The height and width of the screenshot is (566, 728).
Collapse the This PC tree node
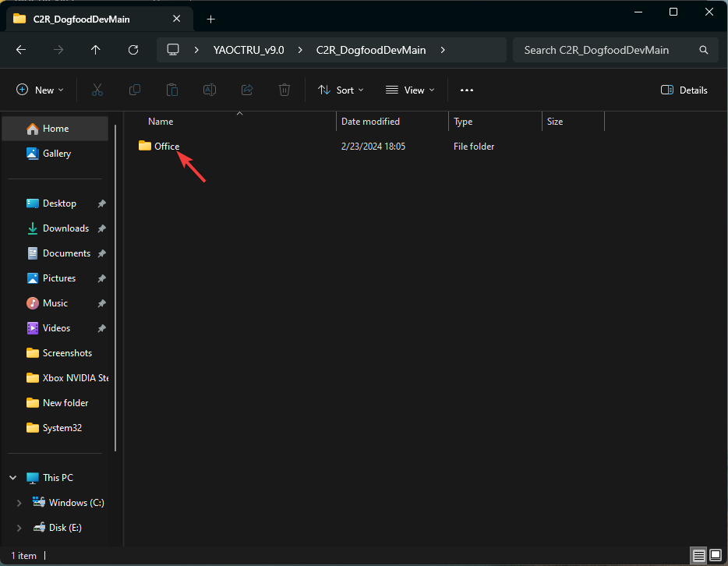coord(13,478)
